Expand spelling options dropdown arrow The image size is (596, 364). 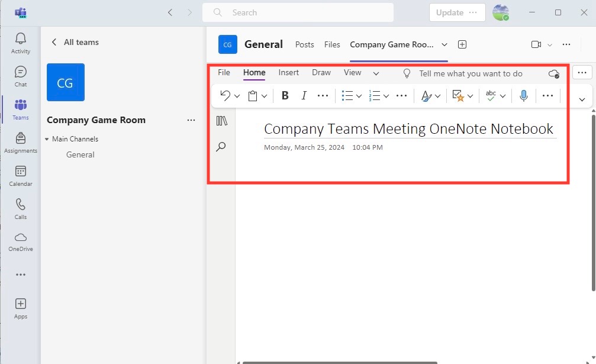[503, 96]
